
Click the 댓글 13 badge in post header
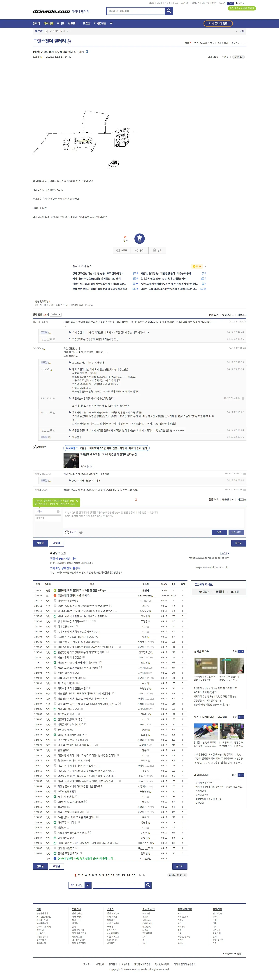(x=238, y=57)
